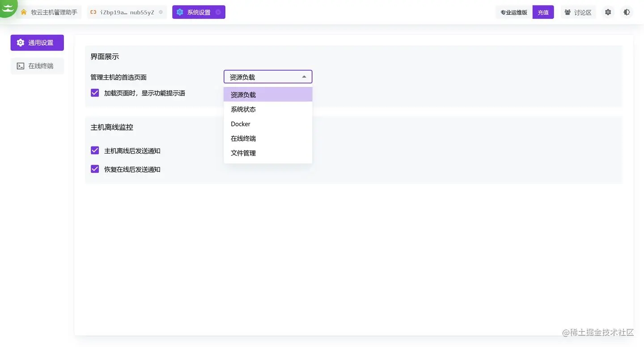Choose 系统状态 from the dropdown list

pyautogui.click(x=268, y=109)
